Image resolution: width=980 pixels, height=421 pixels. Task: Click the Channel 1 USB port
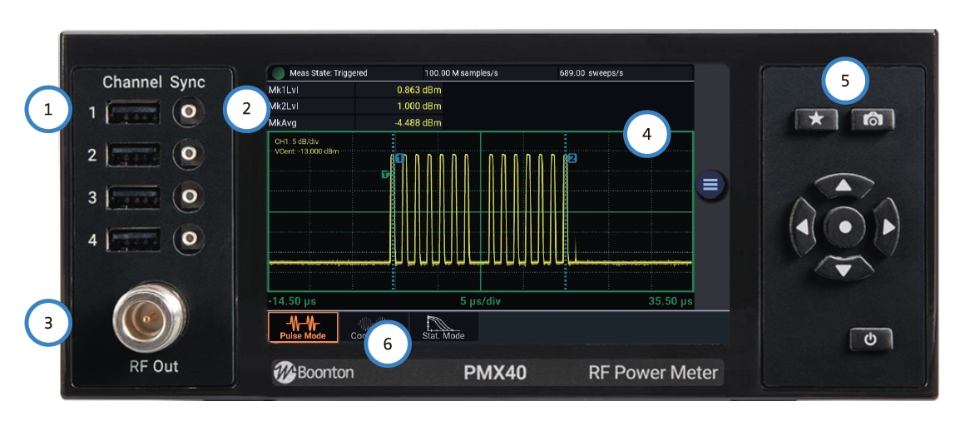click(133, 111)
